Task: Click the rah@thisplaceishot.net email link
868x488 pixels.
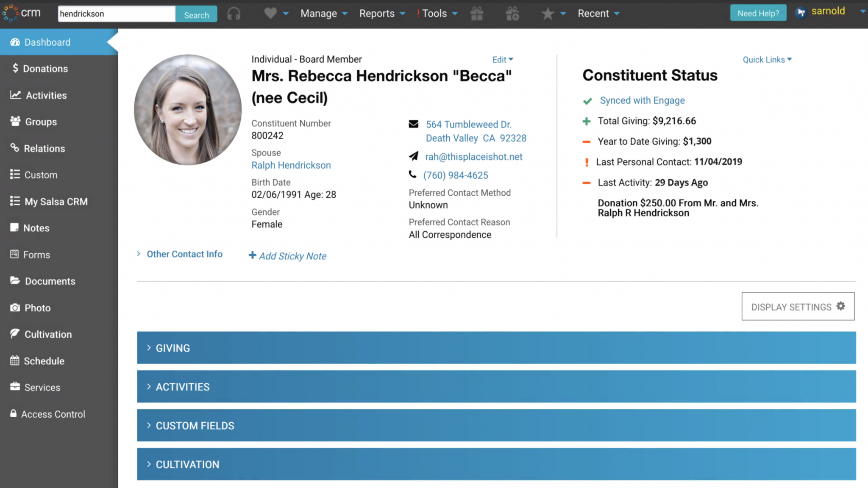Action: pos(474,157)
